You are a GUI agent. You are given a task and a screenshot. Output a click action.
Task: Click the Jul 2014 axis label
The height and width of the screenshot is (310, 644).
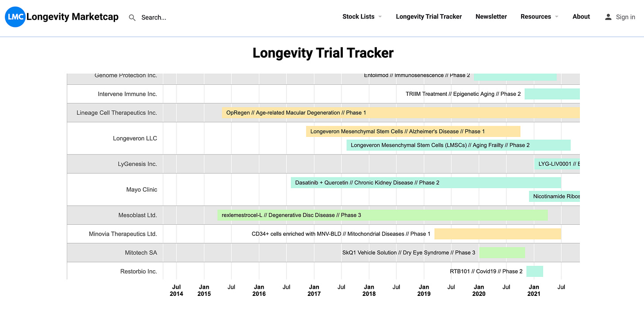(x=176, y=290)
